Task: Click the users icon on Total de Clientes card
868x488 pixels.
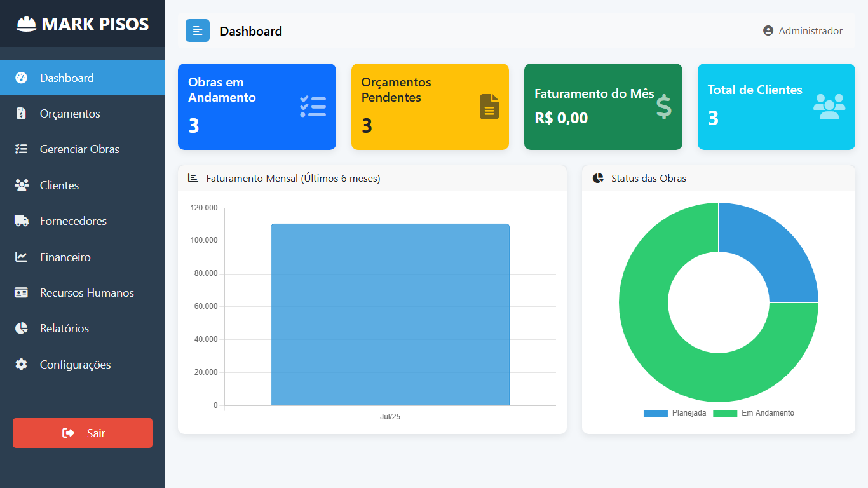Action: [x=829, y=107]
